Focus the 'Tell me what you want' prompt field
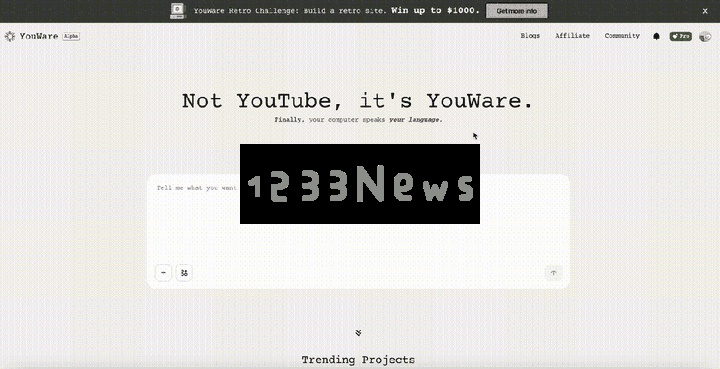This screenshot has width=720, height=369. tap(358, 231)
